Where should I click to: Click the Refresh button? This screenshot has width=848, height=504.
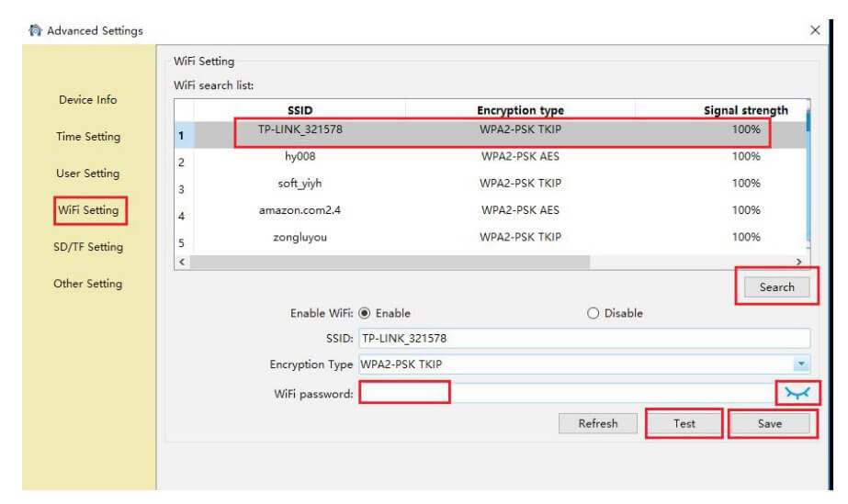(x=597, y=423)
